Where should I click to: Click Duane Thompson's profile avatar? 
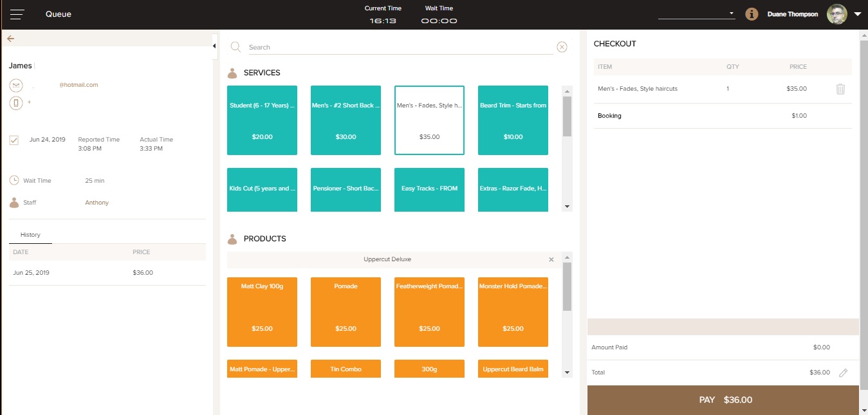point(837,14)
